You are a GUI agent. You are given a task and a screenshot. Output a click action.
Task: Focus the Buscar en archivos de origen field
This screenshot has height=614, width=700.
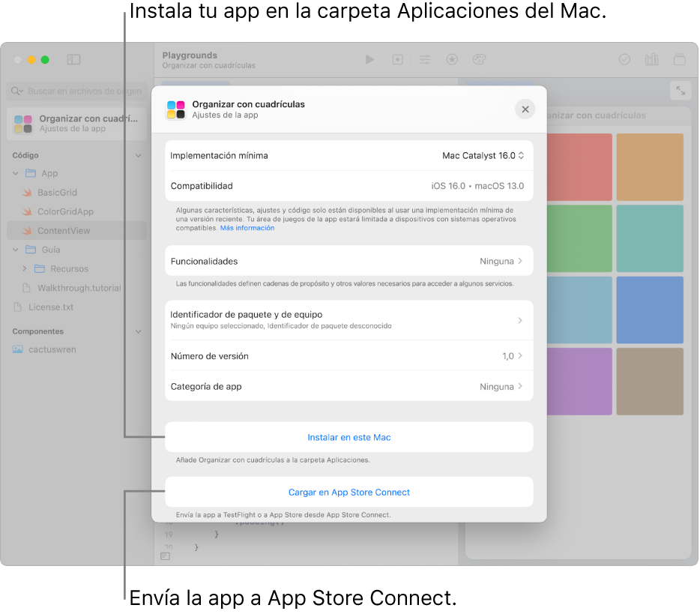(x=76, y=91)
